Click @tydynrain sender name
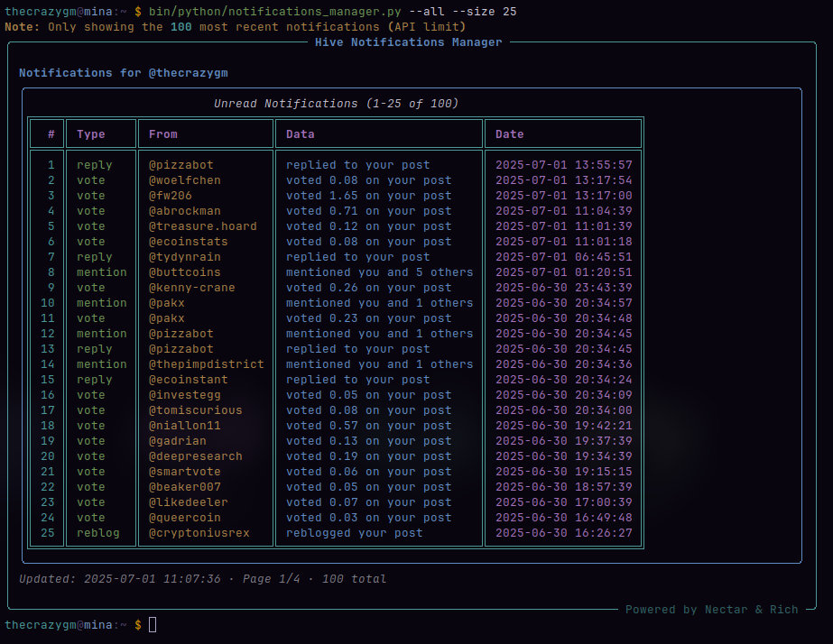The width and height of the screenshot is (833, 644). (185, 257)
